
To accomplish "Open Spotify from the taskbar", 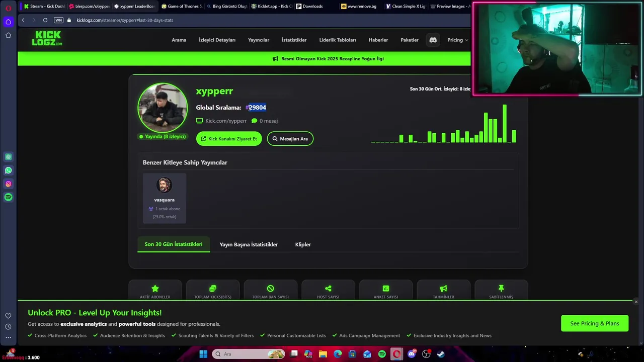I will 382,354.
